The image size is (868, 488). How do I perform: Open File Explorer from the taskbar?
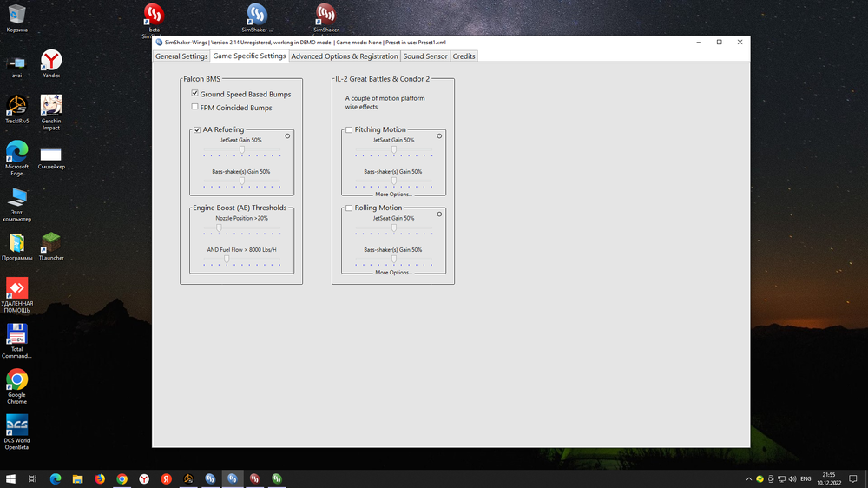[x=77, y=478]
